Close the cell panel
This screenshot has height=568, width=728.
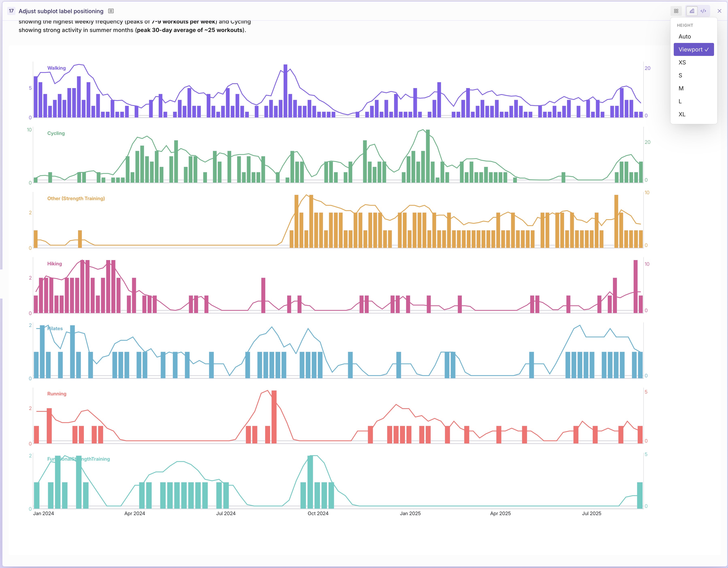click(719, 11)
